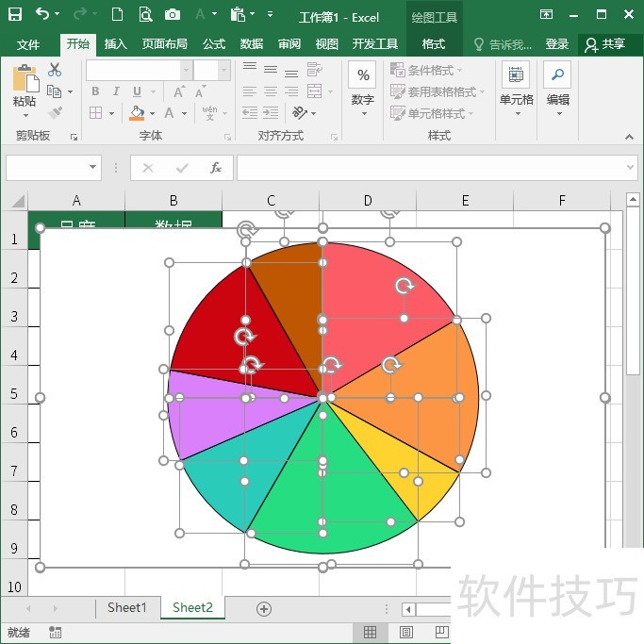Image resolution: width=644 pixels, height=644 pixels.
Task: Switch to the 插入 Insert tab
Action: (115, 44)
